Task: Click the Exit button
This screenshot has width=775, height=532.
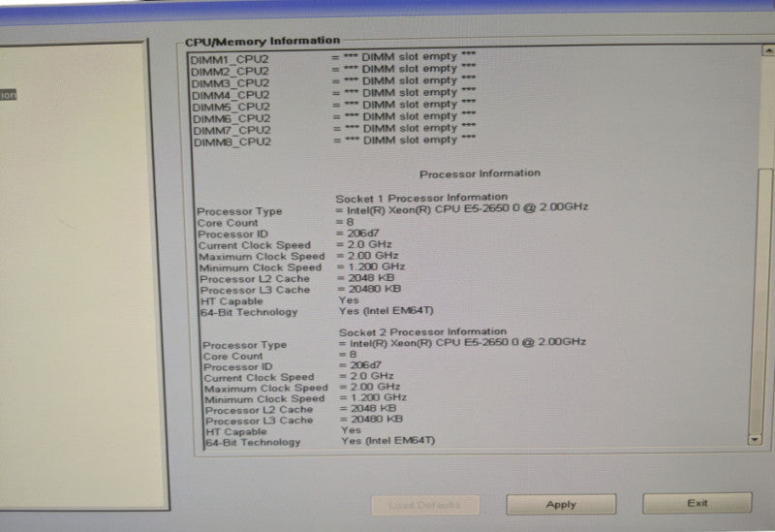Action: click(x=697, y=503)
